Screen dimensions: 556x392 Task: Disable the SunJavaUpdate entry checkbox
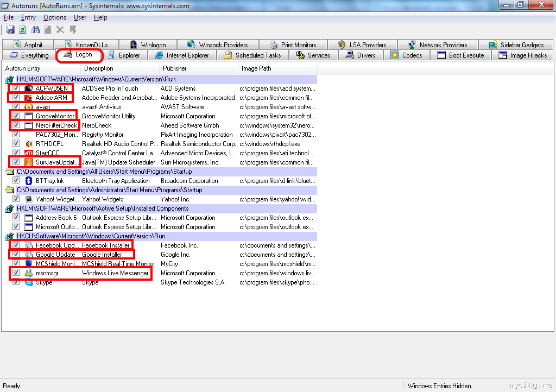pos(16,162)
